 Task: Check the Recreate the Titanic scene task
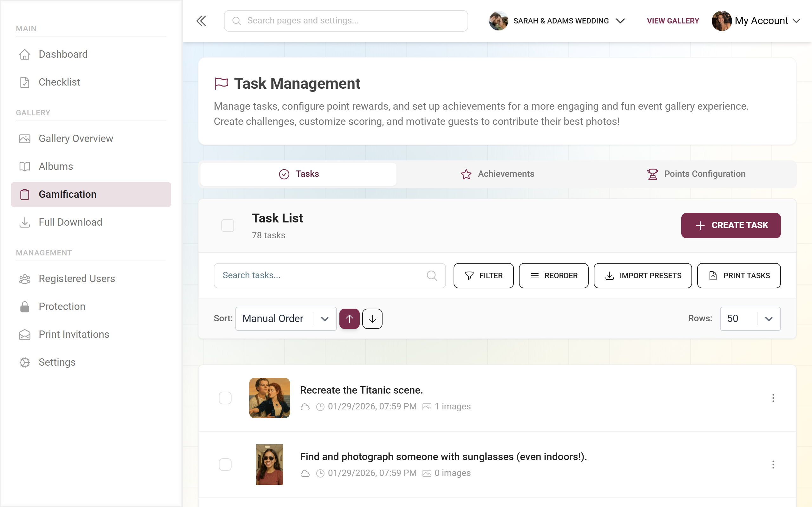pyautogui.click(x=225, y=398)
